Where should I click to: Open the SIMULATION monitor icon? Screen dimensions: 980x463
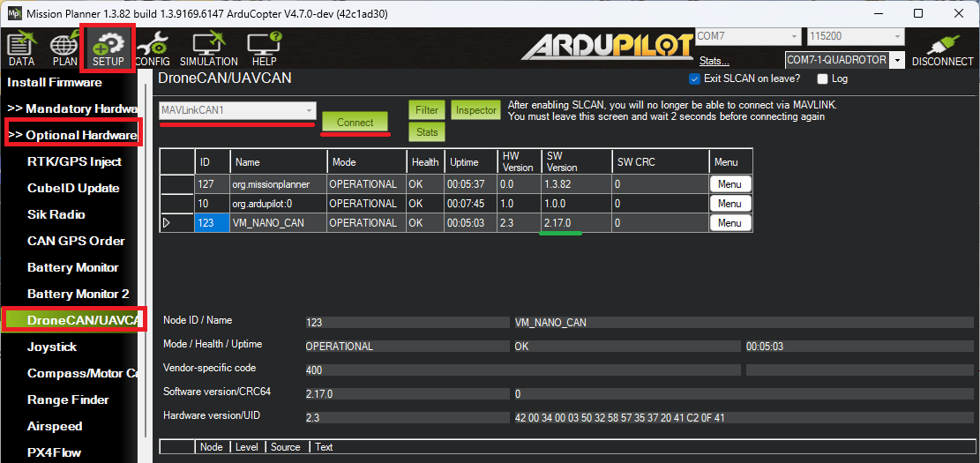[x=209, y=49]
